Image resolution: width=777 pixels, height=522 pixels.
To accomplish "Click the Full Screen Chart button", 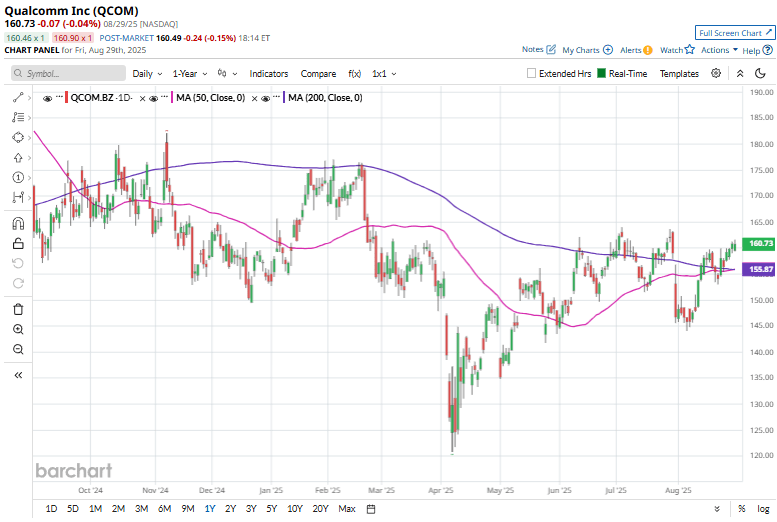I will click(x=734, y=33).
